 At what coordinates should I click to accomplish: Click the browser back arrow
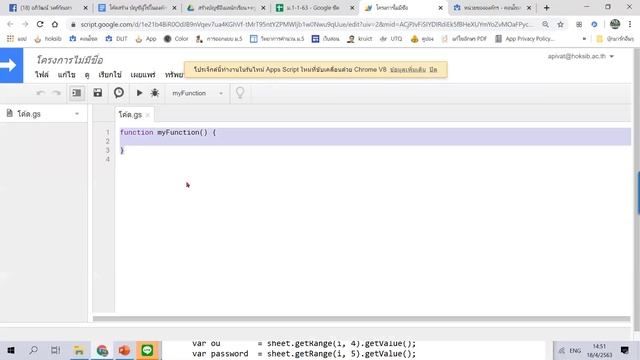[x=10, y=24]
